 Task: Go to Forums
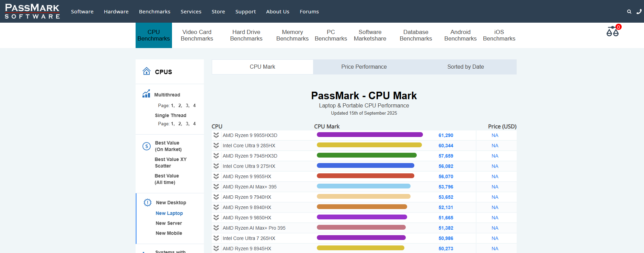click(309, 12)
